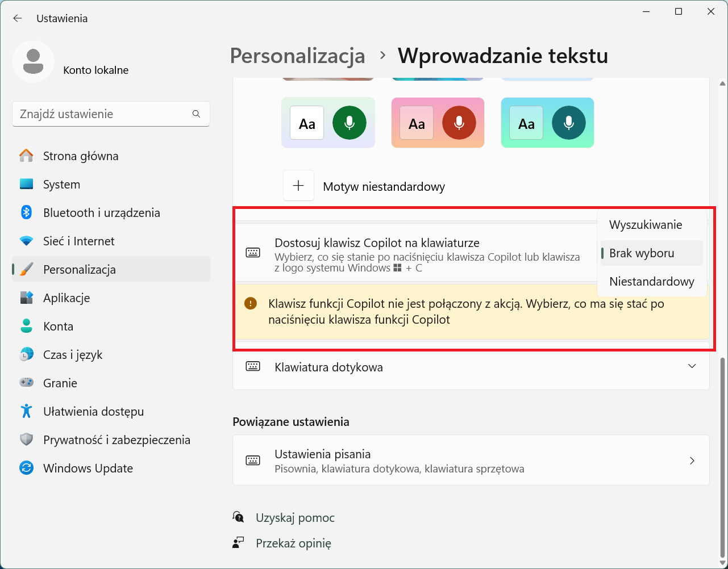
Task: Click the local account avatar icon
Action: tap(33, 61)
